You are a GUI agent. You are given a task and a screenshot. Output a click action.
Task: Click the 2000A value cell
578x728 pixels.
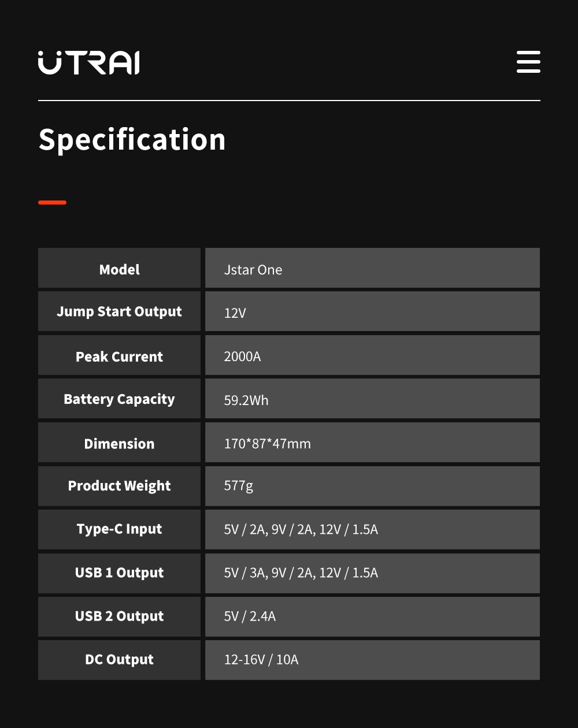pos(372,355)
